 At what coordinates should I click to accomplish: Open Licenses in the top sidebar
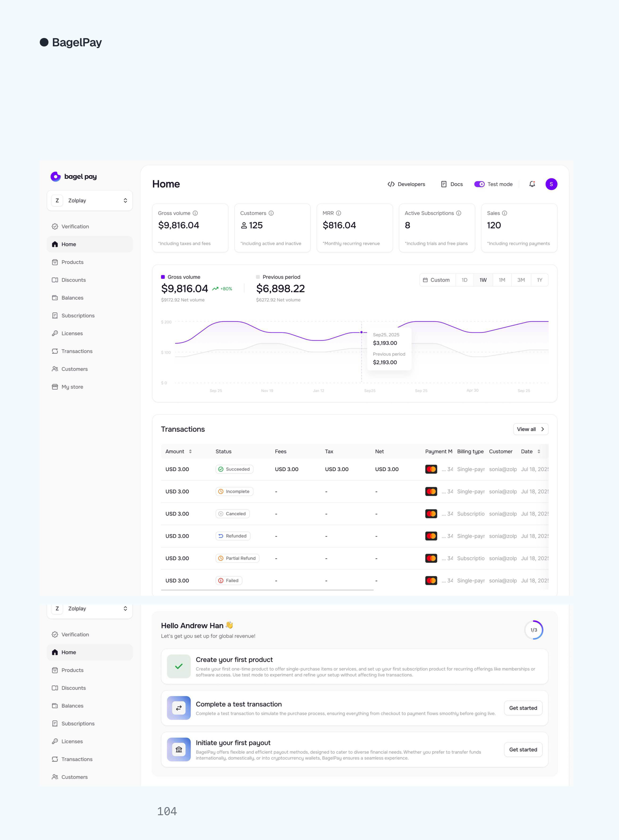[x=72, y=333]
